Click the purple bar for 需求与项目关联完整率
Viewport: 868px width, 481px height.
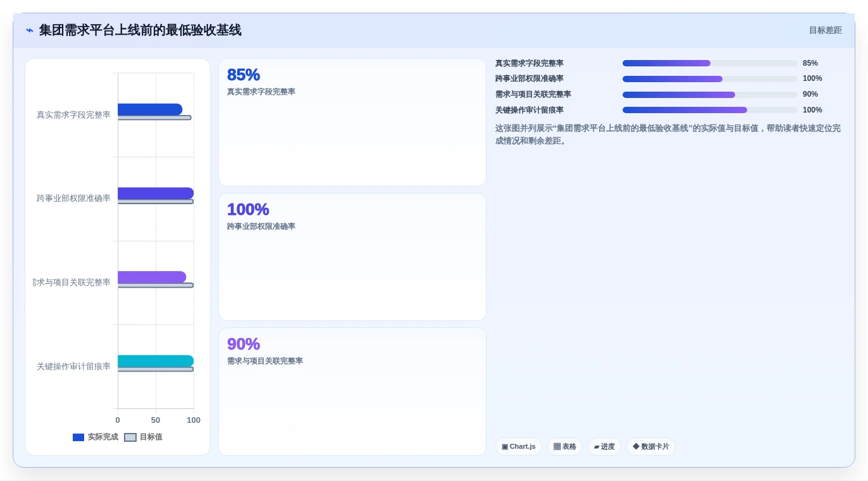(152, 277)
